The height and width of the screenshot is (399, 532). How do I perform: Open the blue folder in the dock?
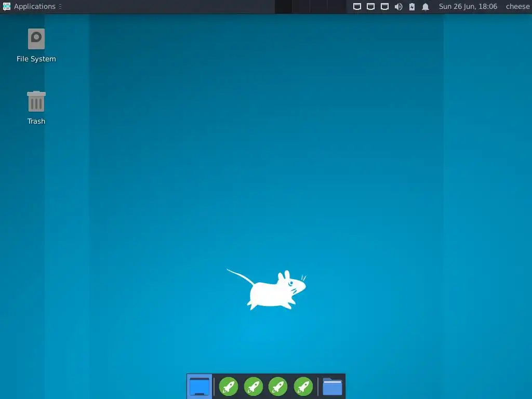[332, 387]
